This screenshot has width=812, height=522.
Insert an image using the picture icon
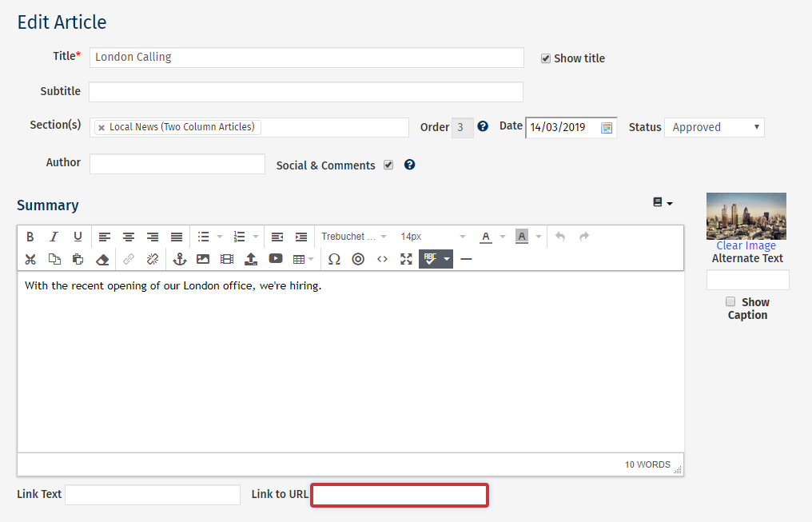[x=203, y=259]
